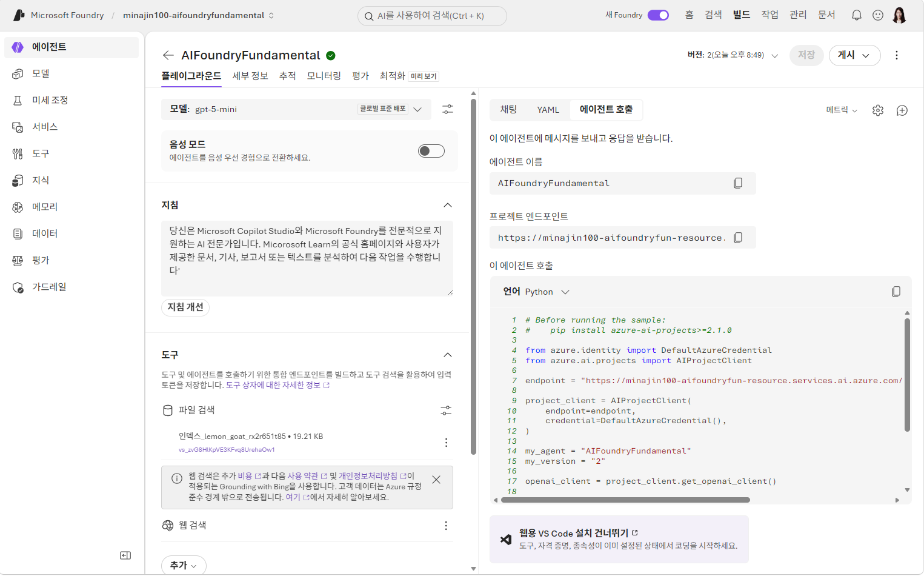Switch to the 세부 정보 tab
Image resolution: width=924 pixels, height=576 pixels.
click(x=250, y=76)
